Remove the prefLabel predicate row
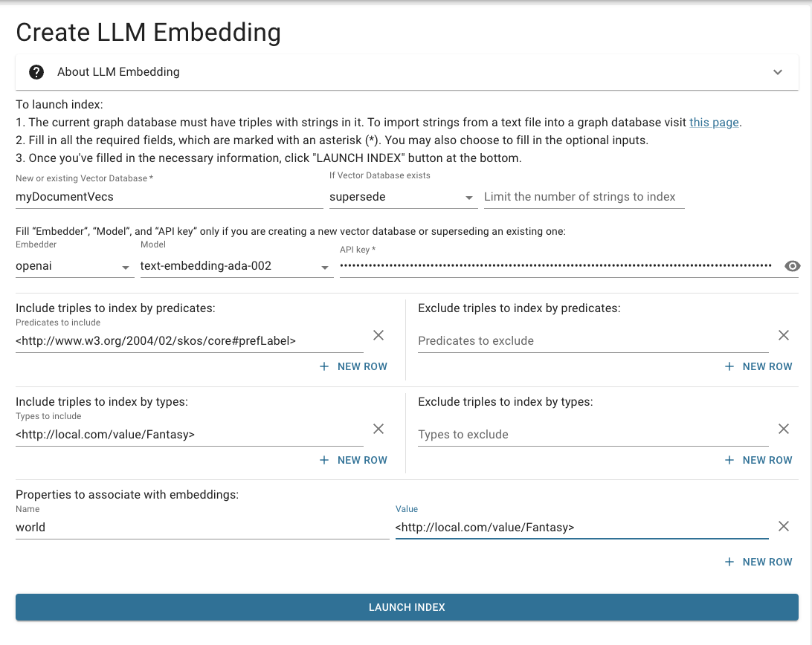The width and height of the screenshot is (812, 645). click(x=378, y=335)
